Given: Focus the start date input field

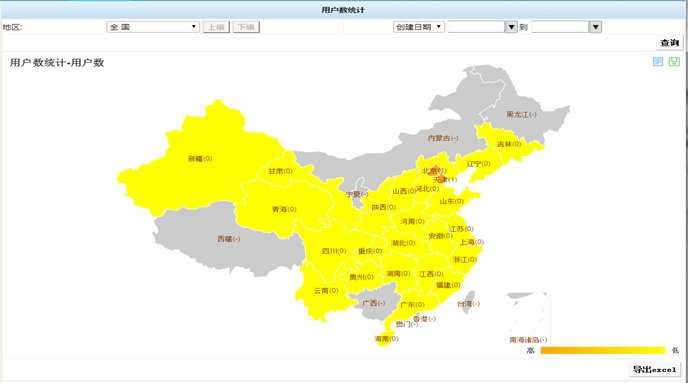Looking at the screenshot, I should (477, 27).
